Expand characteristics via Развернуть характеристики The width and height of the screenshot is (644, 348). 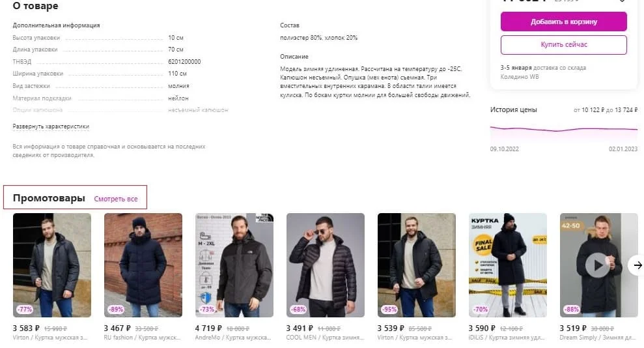[x=51, y=126]
